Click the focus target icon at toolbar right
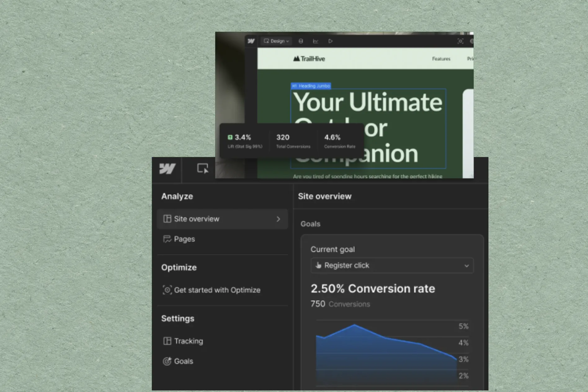588x392 pixels. pos(460,41)
